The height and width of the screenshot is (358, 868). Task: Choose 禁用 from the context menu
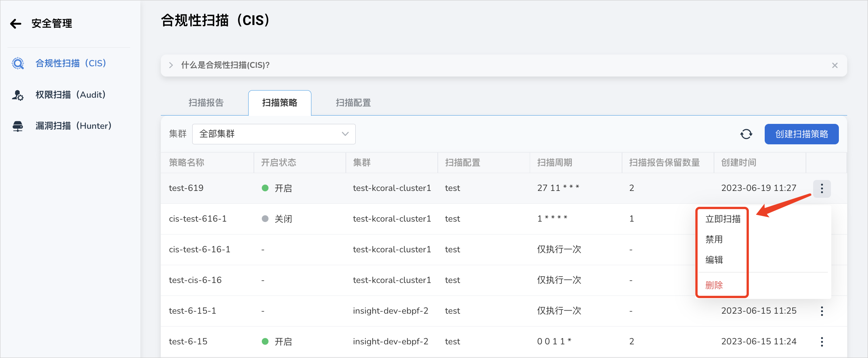pyautogui.click(x=714, y=239)
